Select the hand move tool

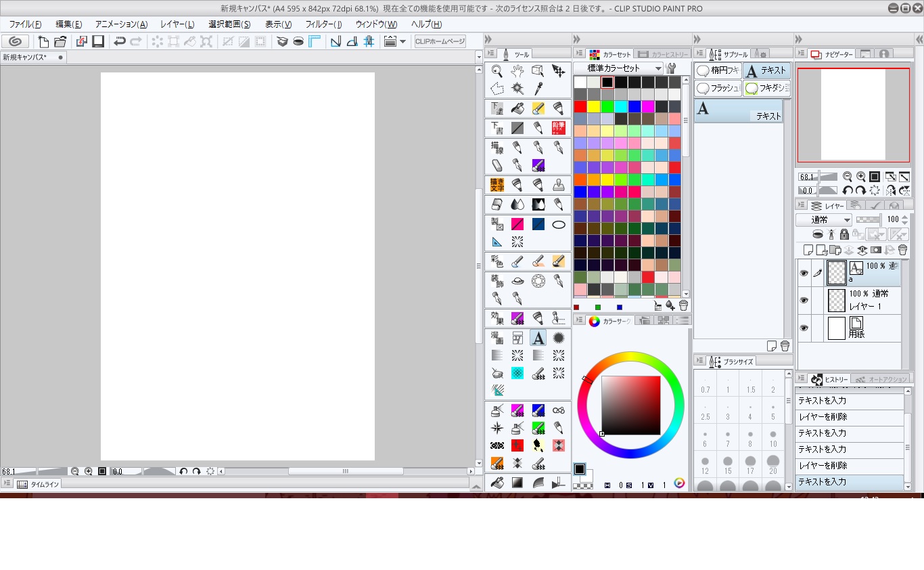pos(517,70)
